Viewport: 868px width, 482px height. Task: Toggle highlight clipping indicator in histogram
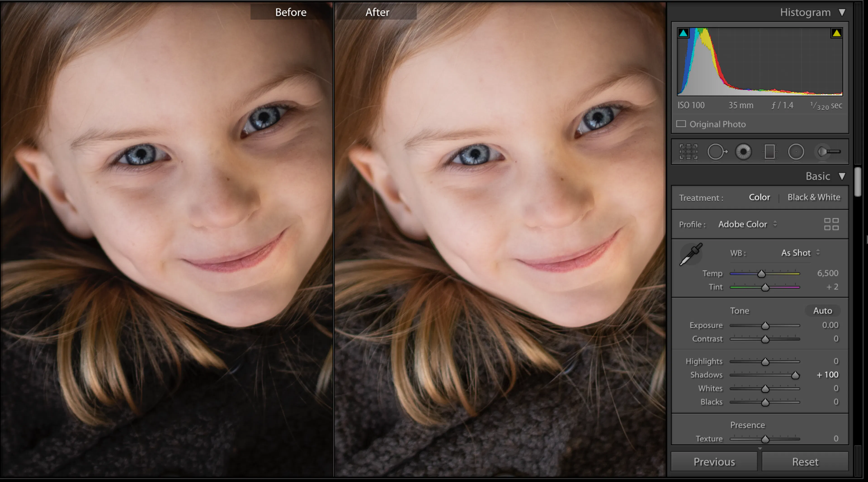pyautogui.click(x=836, y=33)
